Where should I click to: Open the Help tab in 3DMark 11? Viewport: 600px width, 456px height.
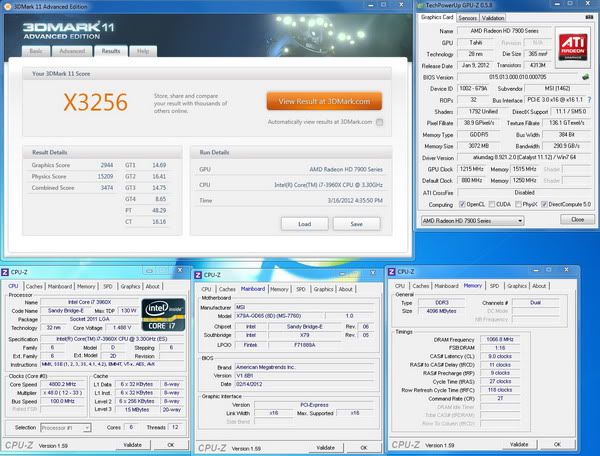pos(143,51)
